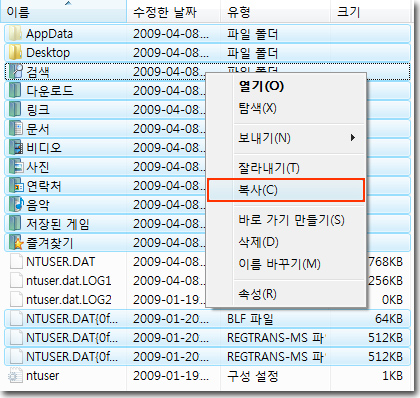
Task: Sort by the 수정한 날짜 column header
Action: (173, 12)
